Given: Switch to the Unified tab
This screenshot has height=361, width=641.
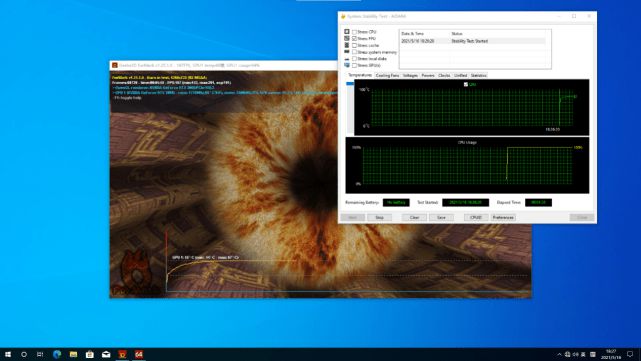Looking at the screenshot, I should tap(460, 76).
